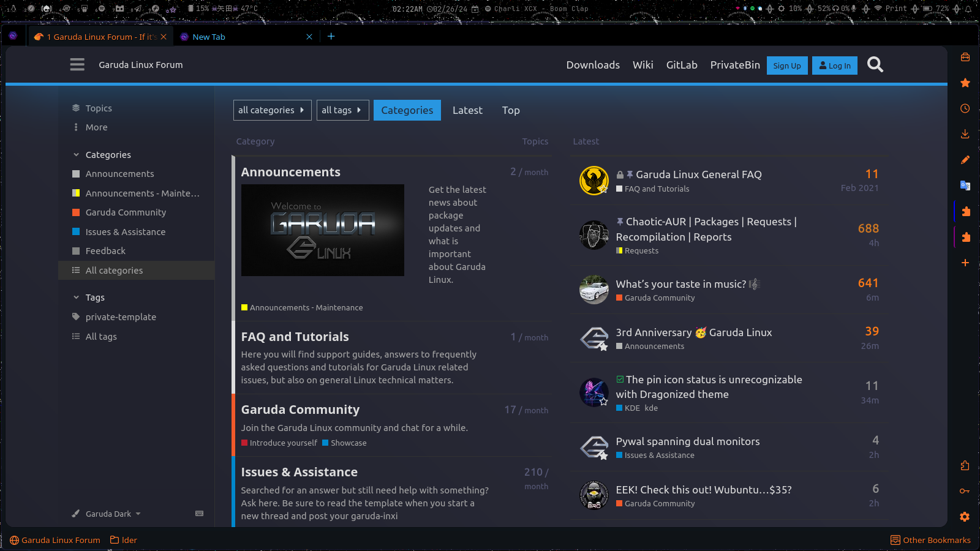Open translate icon in browser sidebar
The height and width of the screenshot is (551, 980).
[965, 186]
